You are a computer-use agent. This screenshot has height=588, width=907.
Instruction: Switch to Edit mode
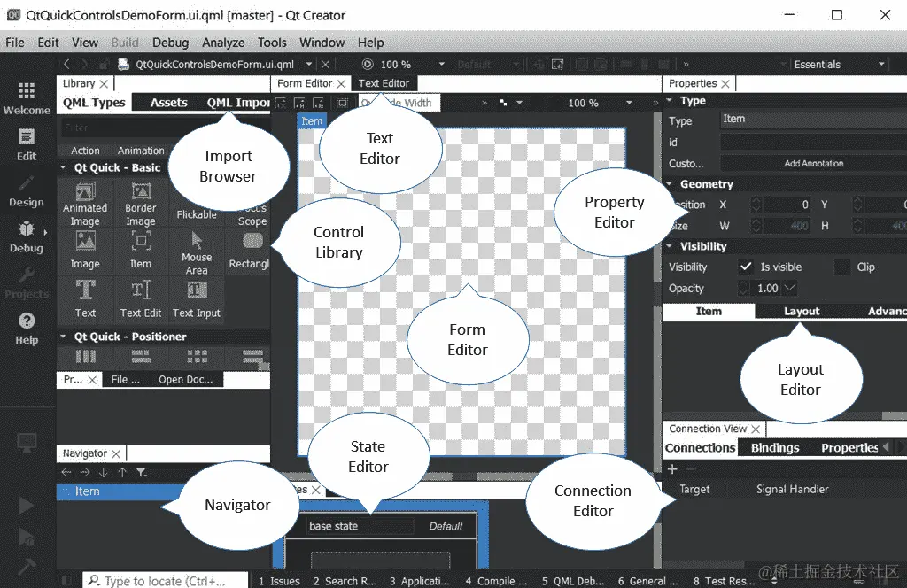(x=27, y=144)
